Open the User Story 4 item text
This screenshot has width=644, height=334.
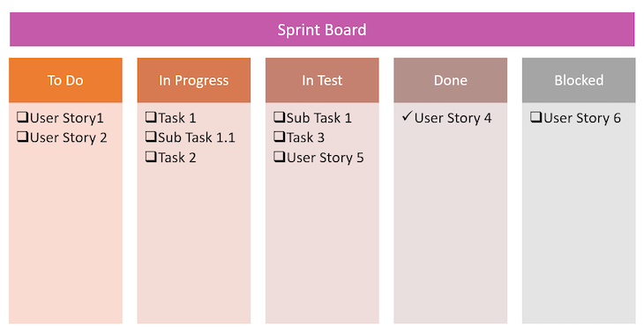coord(453,118)
